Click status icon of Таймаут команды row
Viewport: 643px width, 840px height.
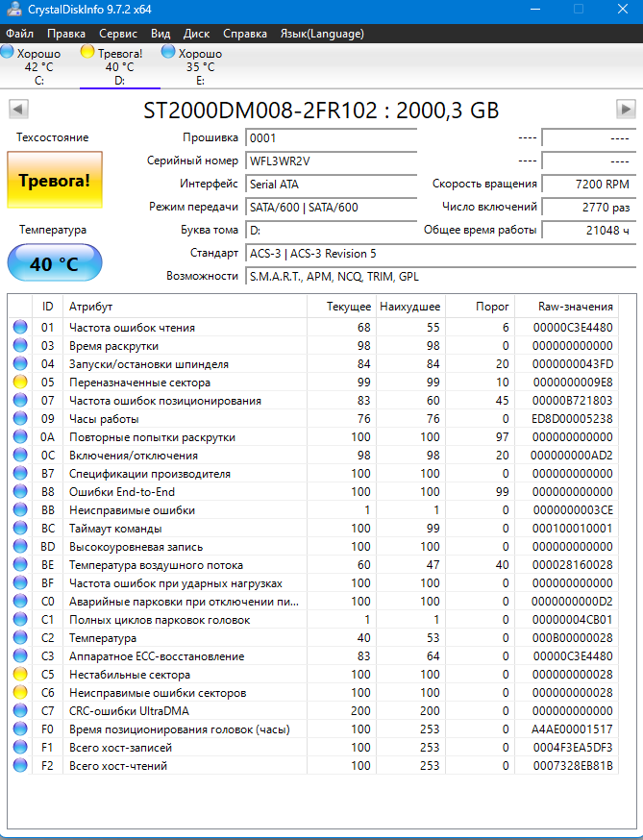point(20,529)
